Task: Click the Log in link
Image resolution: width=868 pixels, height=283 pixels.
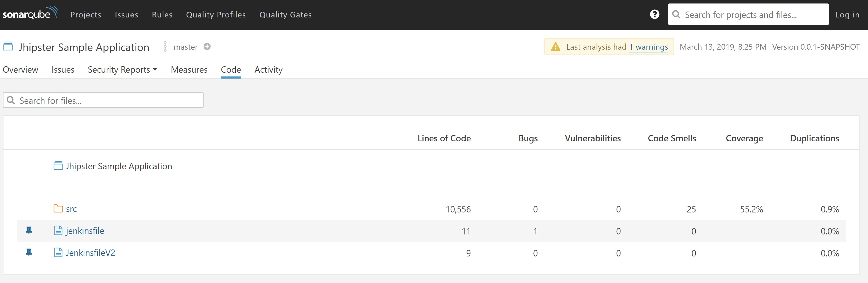Action: coord(847,14)
